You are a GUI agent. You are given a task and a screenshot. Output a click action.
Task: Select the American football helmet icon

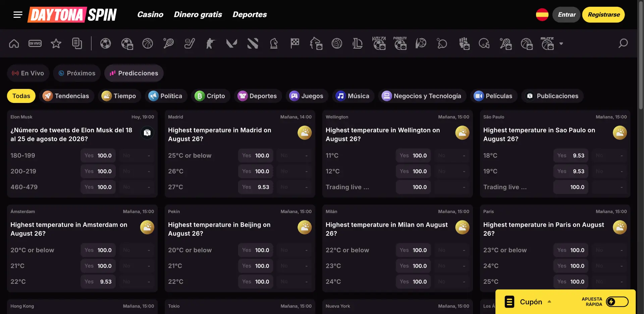(484, 43)
